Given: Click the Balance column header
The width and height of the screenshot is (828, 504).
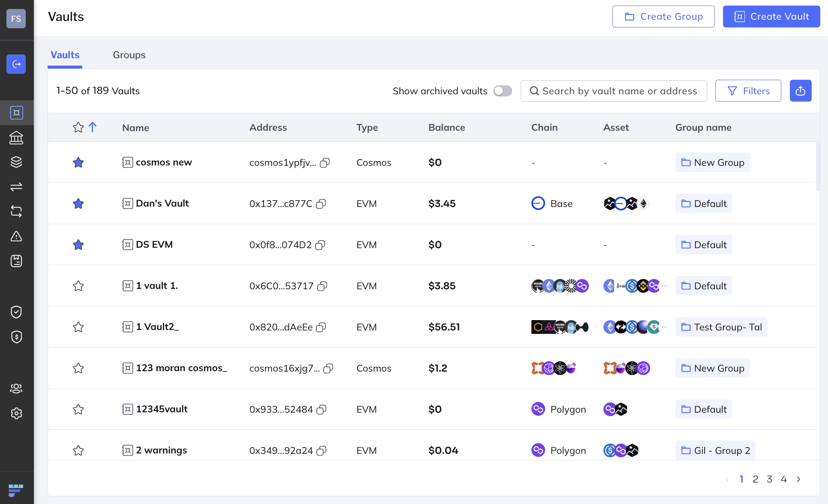Looking at the screenshot, I should pyautogui.click(x=447, y=127).
